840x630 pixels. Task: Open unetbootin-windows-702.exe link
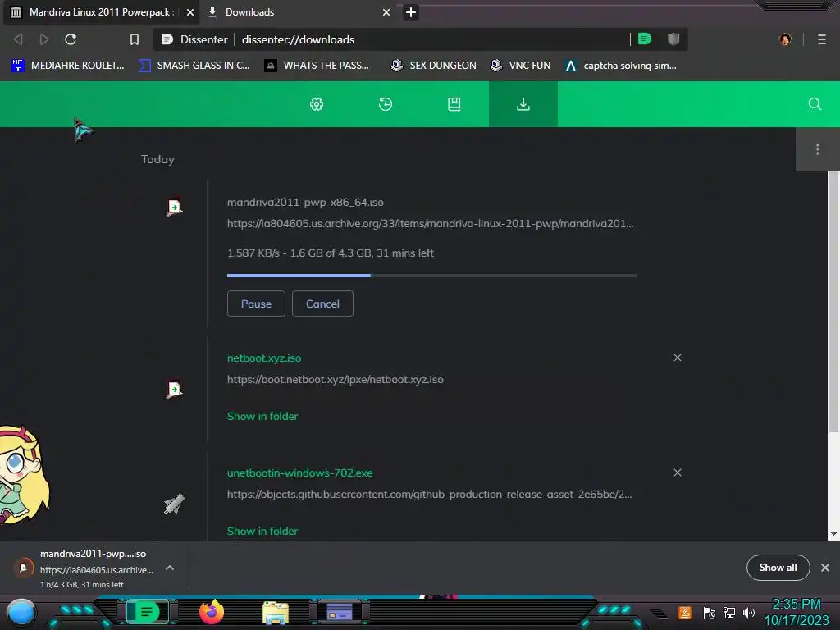coord(300,473)
